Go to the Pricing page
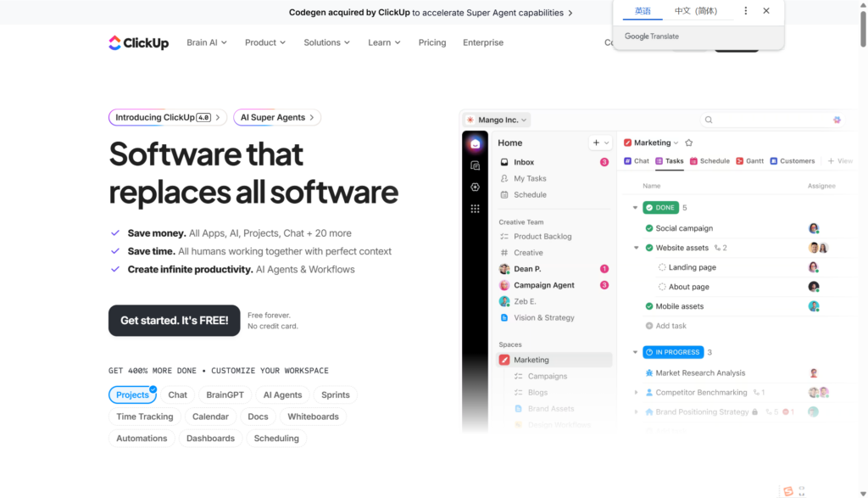Viewport: 868px width, 498px height. [431, 42]
